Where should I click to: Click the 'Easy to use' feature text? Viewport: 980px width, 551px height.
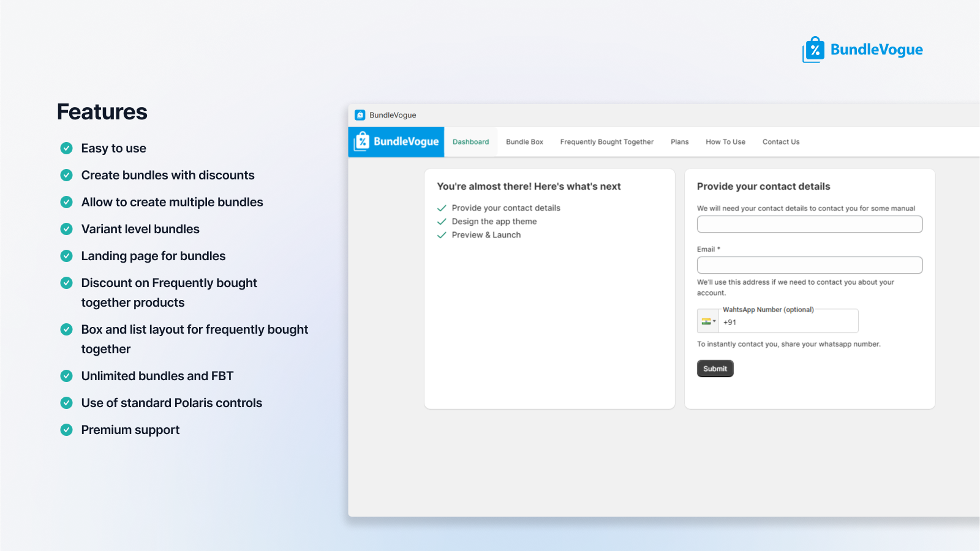(x=114, y=148)
